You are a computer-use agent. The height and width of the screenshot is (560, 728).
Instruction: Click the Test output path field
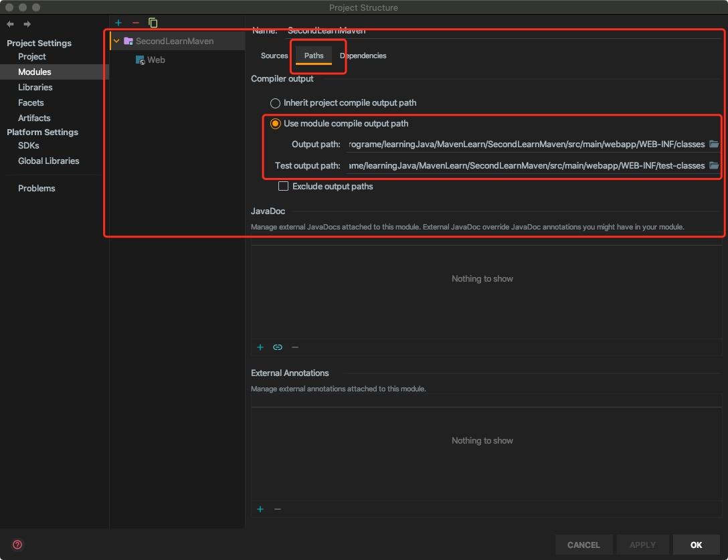527,165
